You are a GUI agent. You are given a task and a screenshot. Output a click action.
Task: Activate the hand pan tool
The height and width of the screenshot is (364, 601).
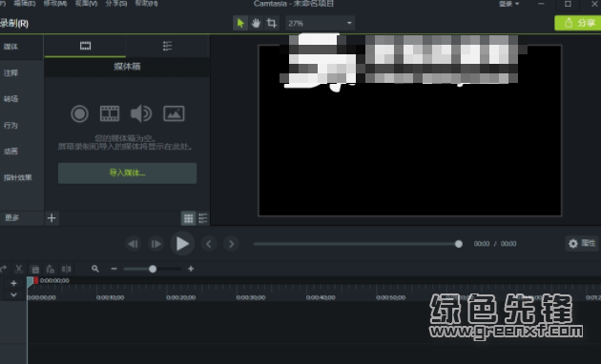(x=256, y=24)
